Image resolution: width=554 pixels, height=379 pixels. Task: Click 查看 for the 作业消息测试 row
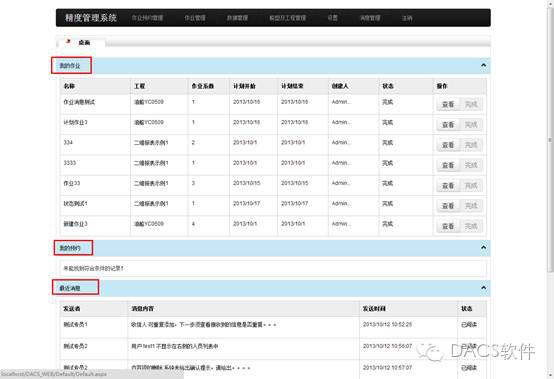point(448,104)
